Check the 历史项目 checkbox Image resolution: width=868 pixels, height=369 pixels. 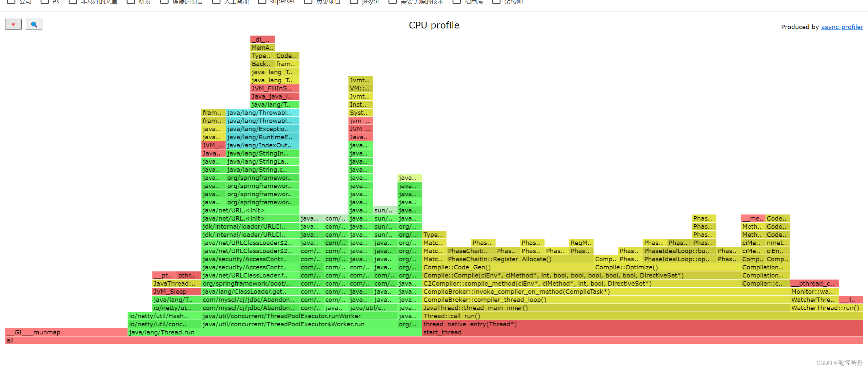(308, 2)
